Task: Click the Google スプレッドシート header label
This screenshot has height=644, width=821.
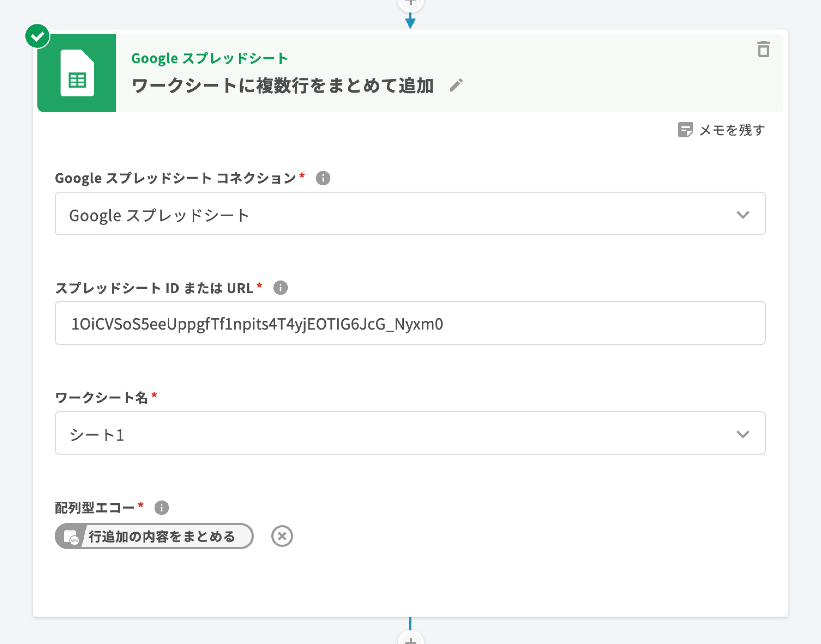Action: click(x=209, y=58)
